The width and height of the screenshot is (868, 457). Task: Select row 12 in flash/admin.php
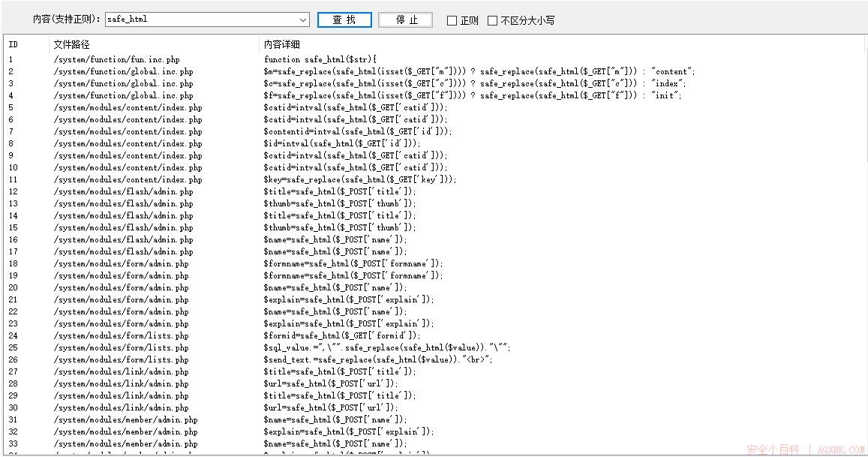123,191
